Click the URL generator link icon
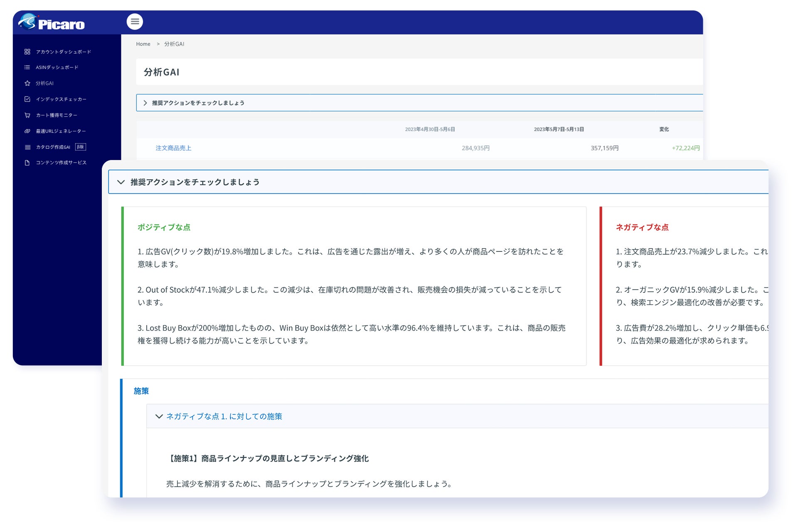This screenshot has height=532, width=798. click(x=27, y=131)
